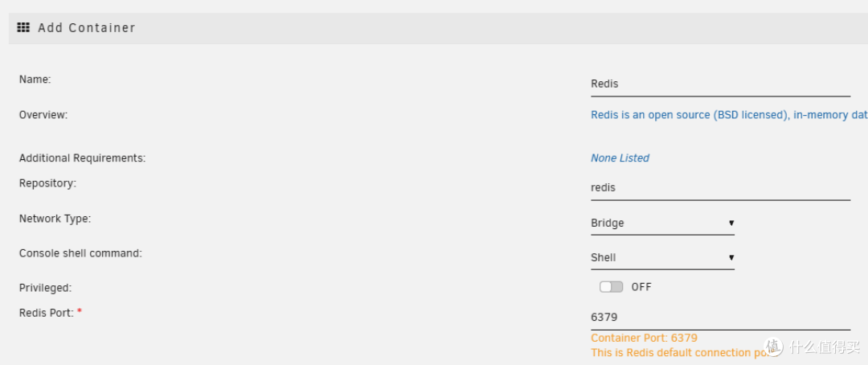
Task: Click the Redis default connection port note
Action: point(675,353)
